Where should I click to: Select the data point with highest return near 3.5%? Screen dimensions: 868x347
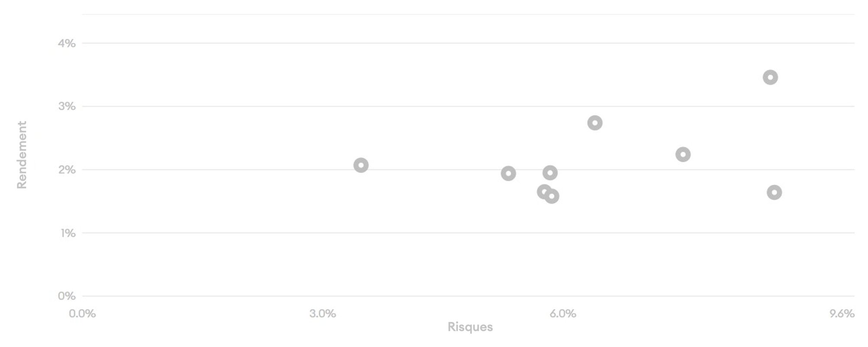point(770,78)
